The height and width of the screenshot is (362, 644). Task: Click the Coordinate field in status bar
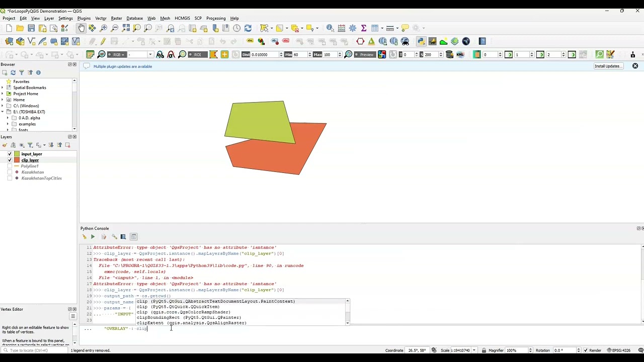coord(418,350)
